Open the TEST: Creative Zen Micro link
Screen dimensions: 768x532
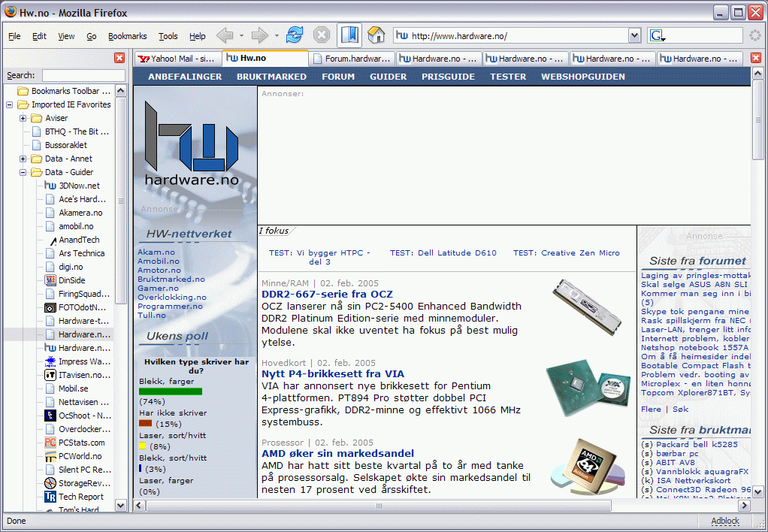(x=567, y=252)
